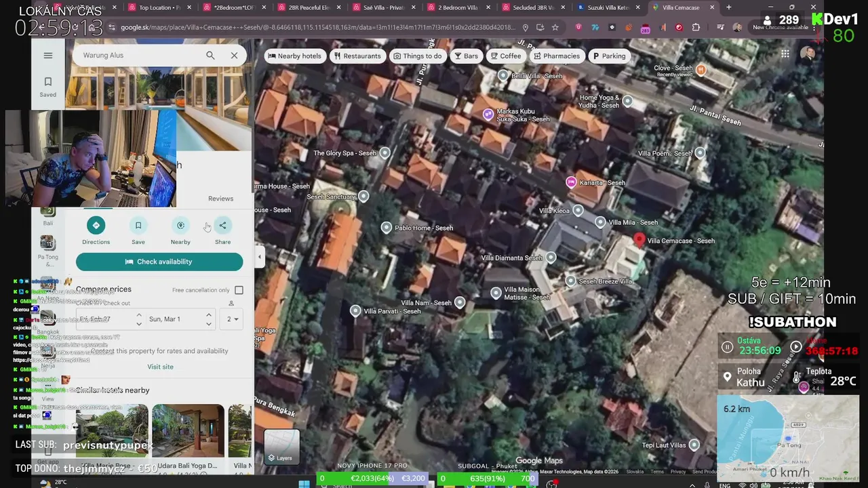Save Villa Cemacase with bookmark icon
The width and height of the screenshot is (868, 488).
click(x=138, y=231)
